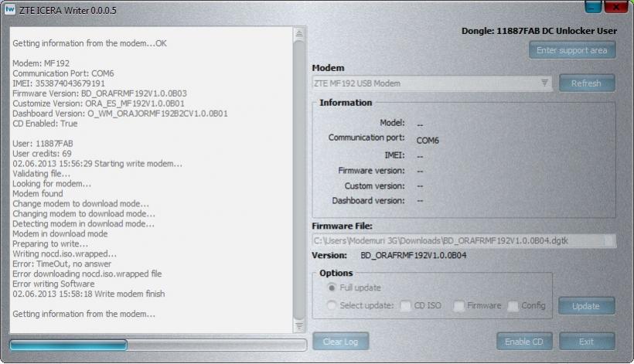634x364 pixels.
Task: Choose the Select update radio button
Action: pos(332,305)
